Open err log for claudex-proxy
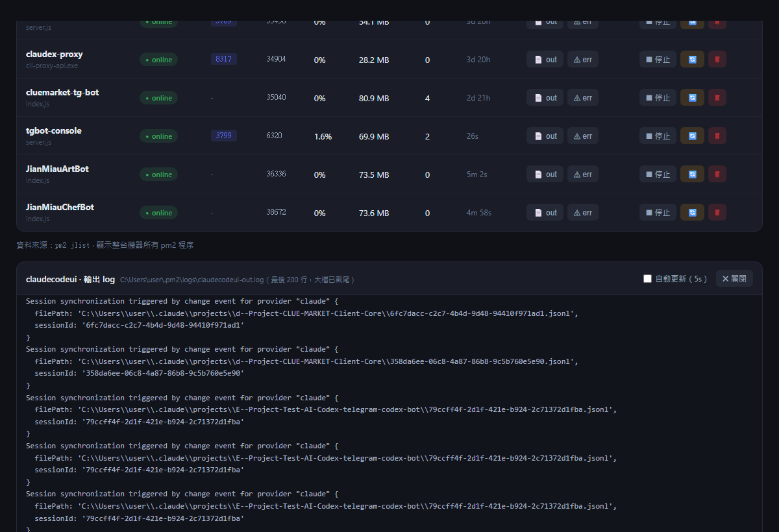This screenshot has height=532, width=779. click(x=583, y=60)
